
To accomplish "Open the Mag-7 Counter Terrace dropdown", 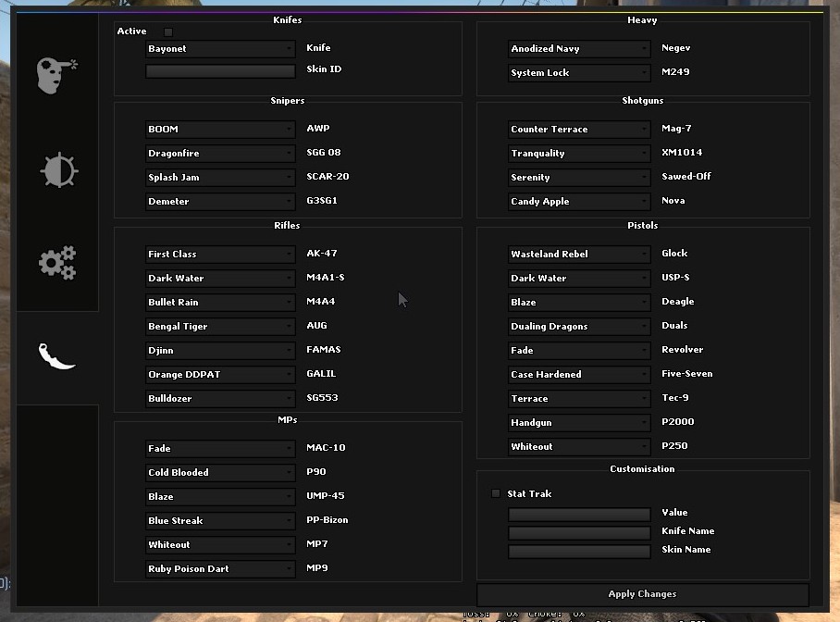I will coord(579,130).
